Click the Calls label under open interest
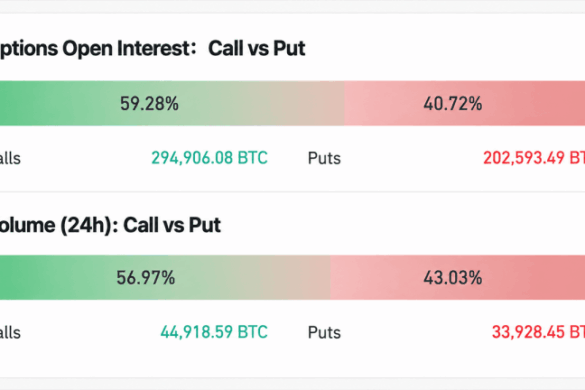 point(10,158)
